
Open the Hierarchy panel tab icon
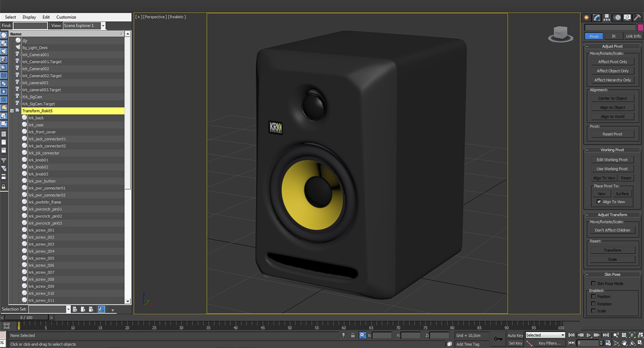tap(606, 17)
